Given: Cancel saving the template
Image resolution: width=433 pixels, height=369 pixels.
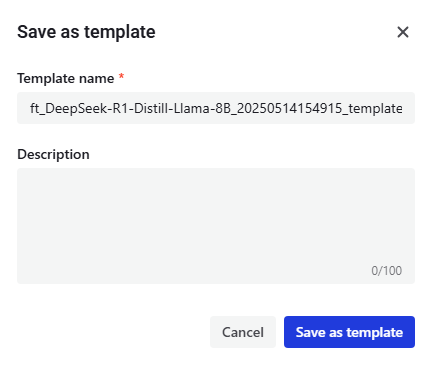Looking at the screenshot, I should click(x=243, y=332).
